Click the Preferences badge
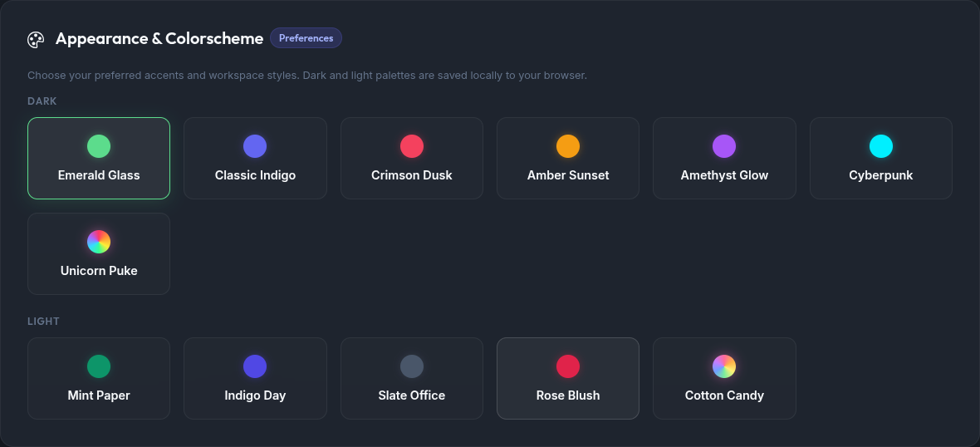This screenshot has height=447, width=980. coord(306,38)
